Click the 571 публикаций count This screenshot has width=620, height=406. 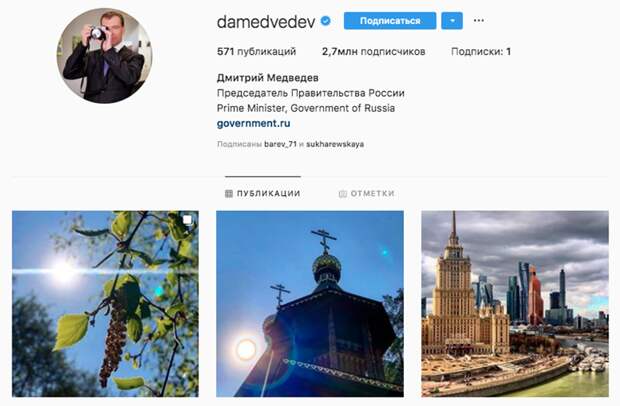coord(256,52)
